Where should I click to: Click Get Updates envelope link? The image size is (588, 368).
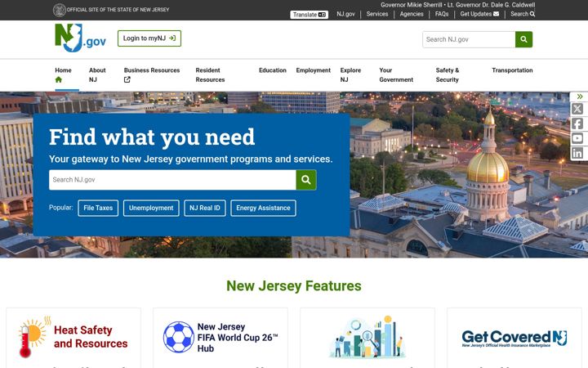tap(479, 14)
